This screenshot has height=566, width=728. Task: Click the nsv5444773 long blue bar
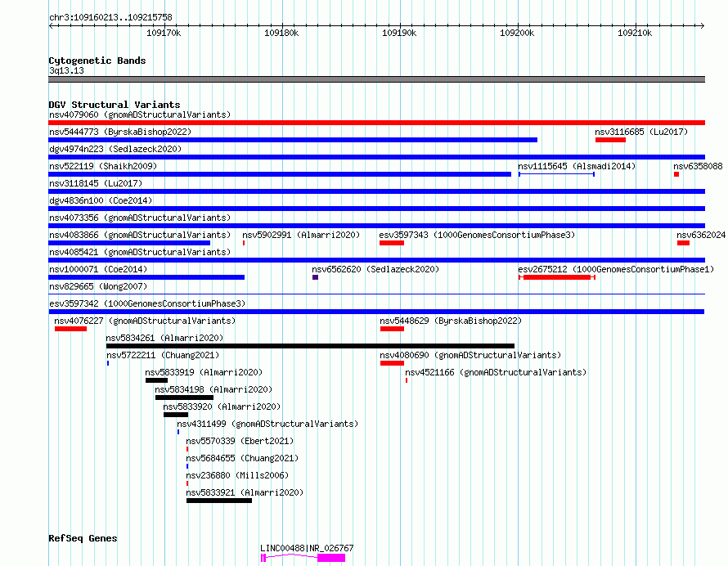tap(293, 140)
